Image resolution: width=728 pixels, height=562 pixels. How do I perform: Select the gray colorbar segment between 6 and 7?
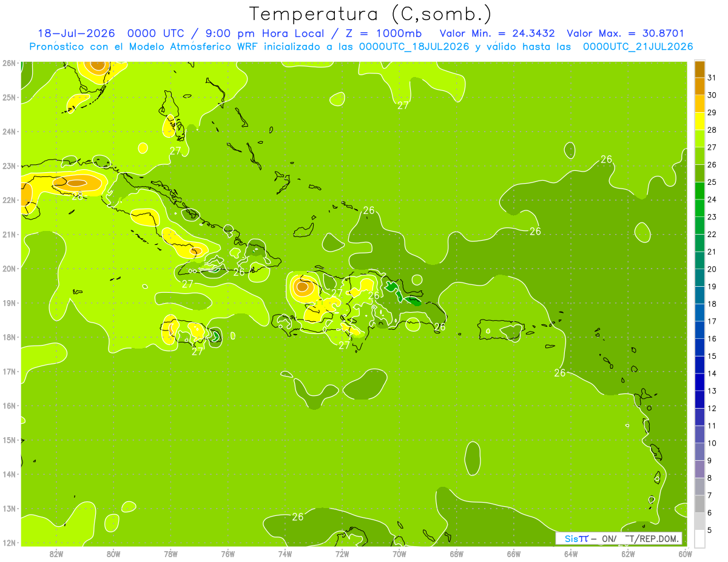699,504
